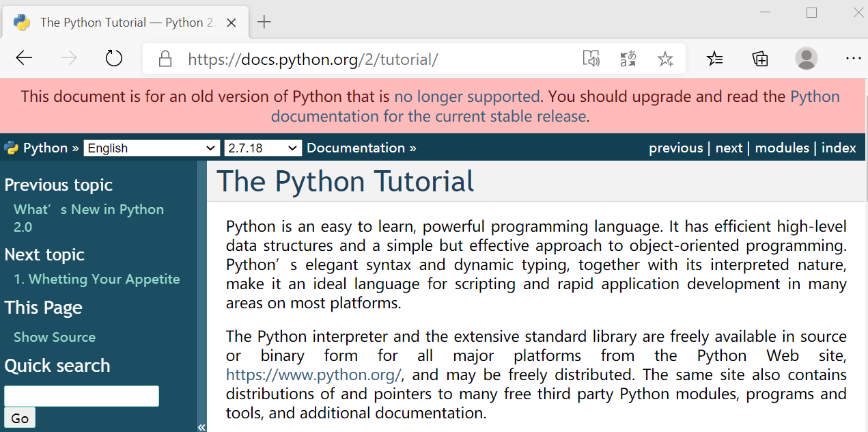Collapse the sidebar with the double chevron
Viewport: 868px width, 432px height.
click(x=201, y=427)
